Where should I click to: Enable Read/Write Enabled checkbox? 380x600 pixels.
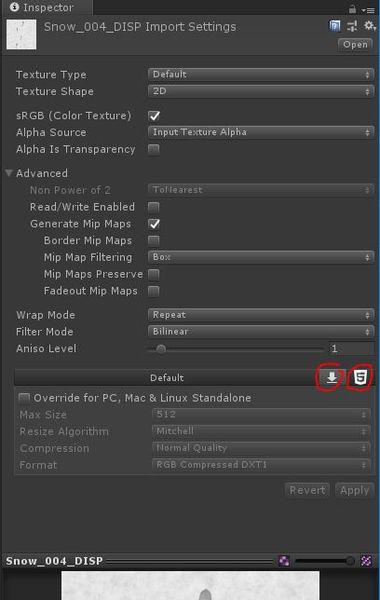154,207
